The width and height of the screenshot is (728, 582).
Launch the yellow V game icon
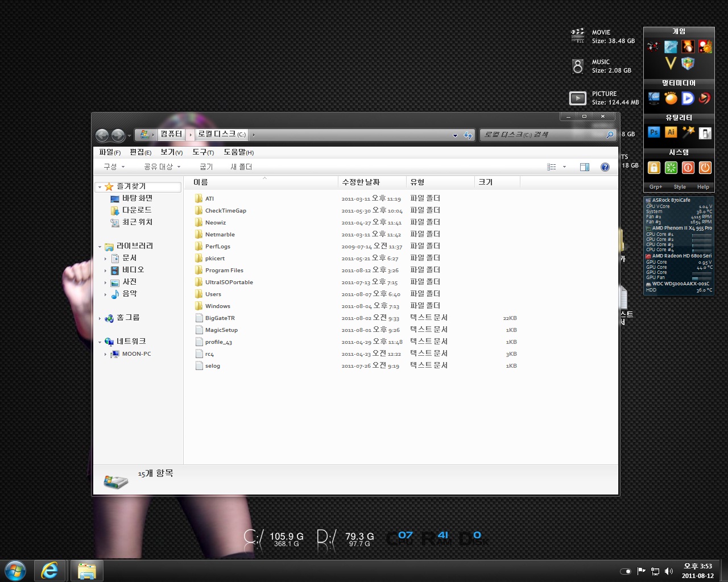coord(671,64)
